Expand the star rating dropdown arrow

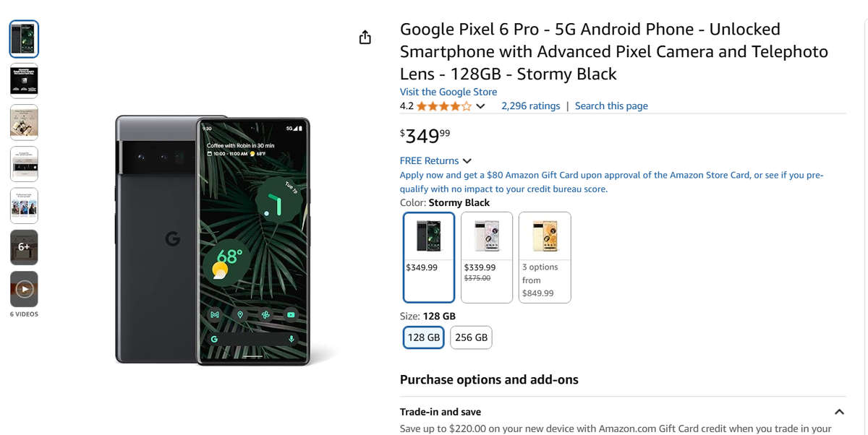480,105
